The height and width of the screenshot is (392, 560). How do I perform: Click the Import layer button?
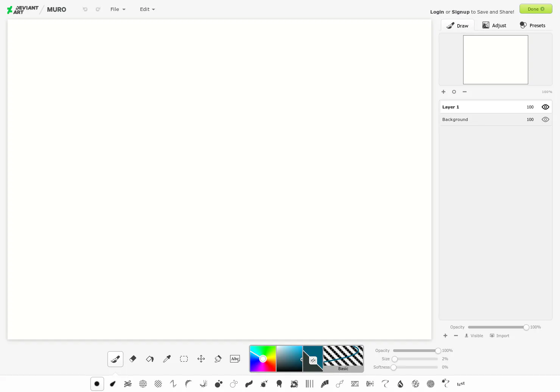click(499, 336)
